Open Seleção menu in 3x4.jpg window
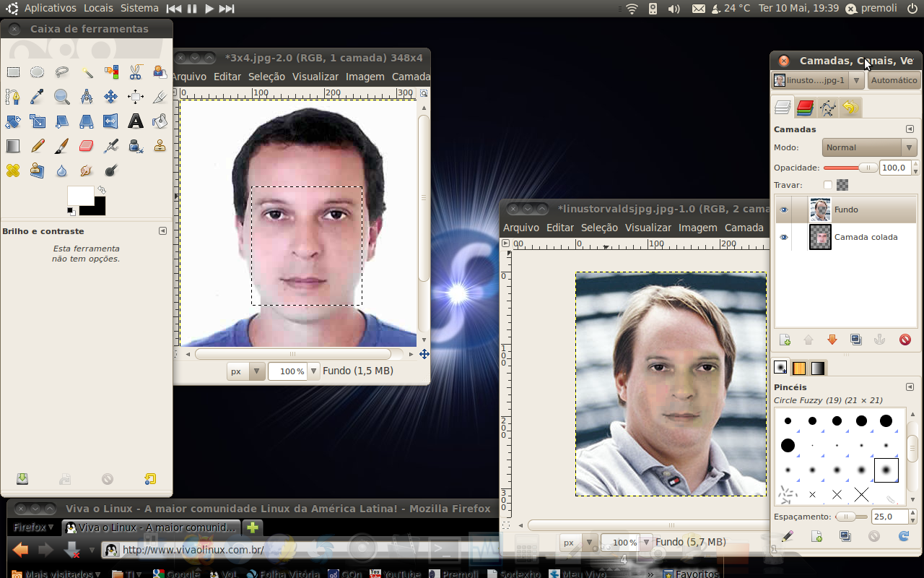This screenshot has width=924, height=578. click(266, 77)
